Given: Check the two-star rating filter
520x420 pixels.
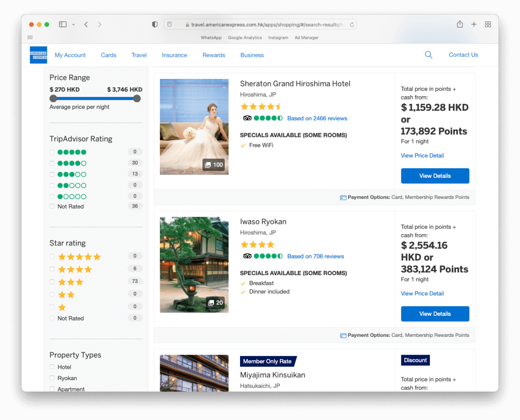Looking at the screenshot, I should pyautogui.click(x=52, y=294).
